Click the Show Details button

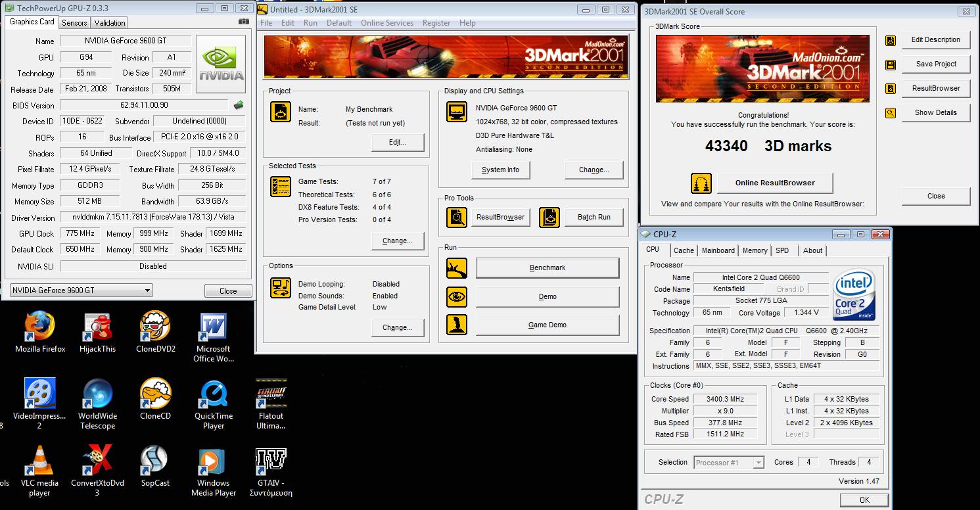point(936,113)
